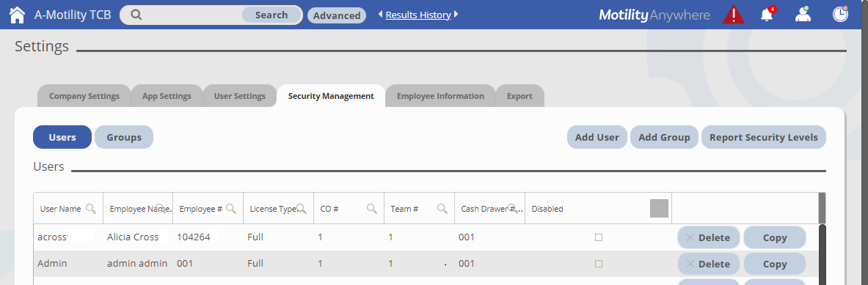Open the Results History link
868x285 pixels.
coord(418,15)
